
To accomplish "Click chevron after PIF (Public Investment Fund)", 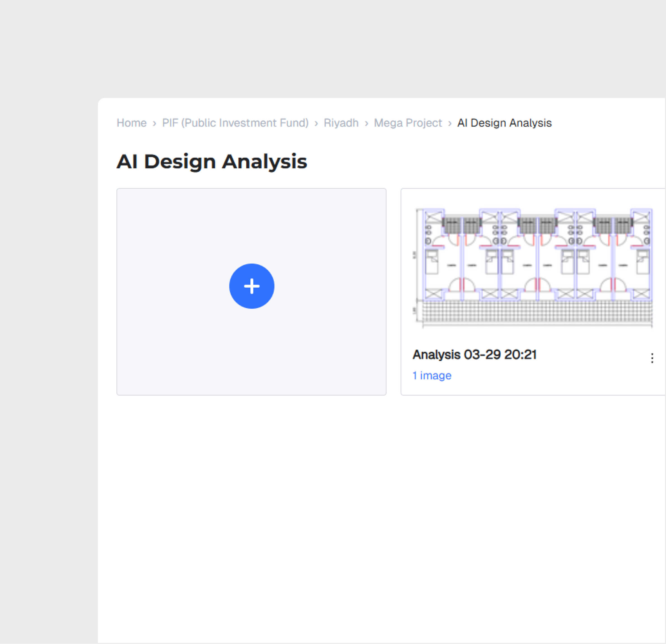I will (316, 123).
